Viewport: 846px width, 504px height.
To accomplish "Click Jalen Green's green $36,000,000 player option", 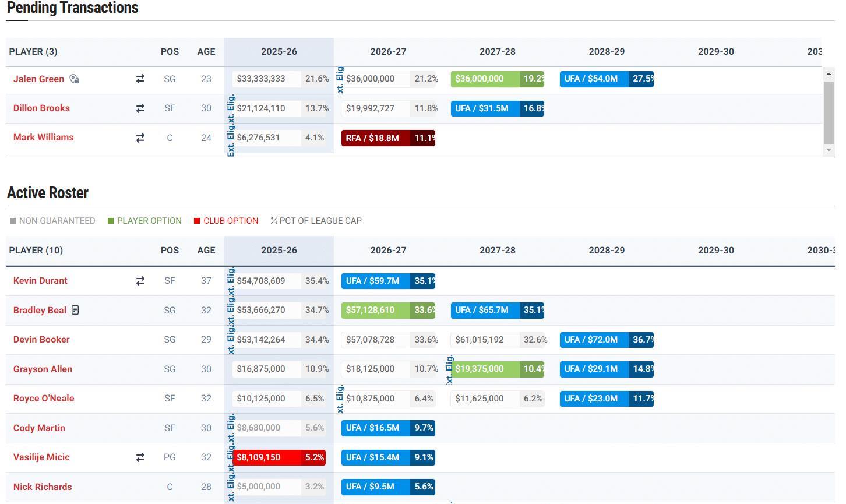I will point(498,79).
